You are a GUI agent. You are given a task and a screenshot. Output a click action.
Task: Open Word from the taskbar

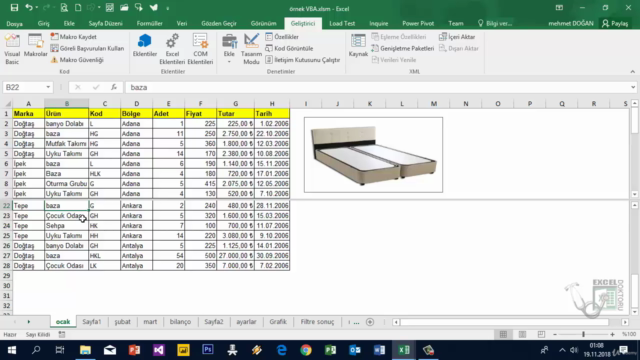point(379,350)
